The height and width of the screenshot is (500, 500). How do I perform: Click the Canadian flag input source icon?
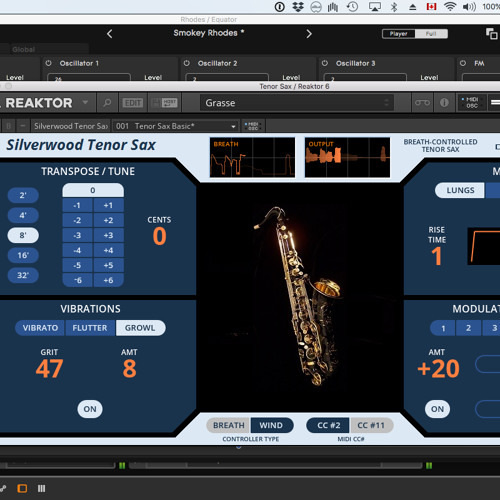(431, 7)
